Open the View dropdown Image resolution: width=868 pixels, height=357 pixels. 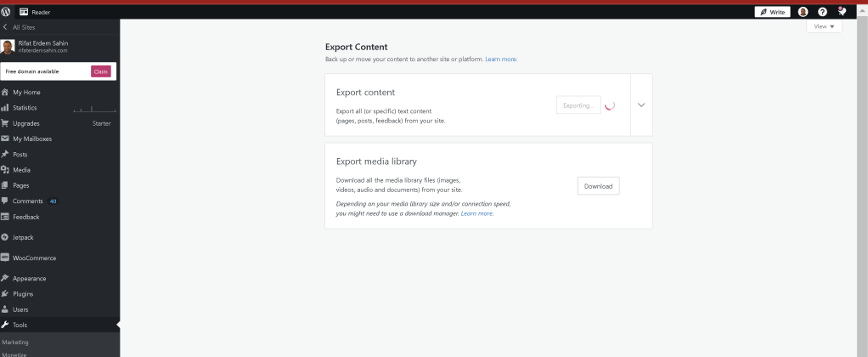[824, 26]
